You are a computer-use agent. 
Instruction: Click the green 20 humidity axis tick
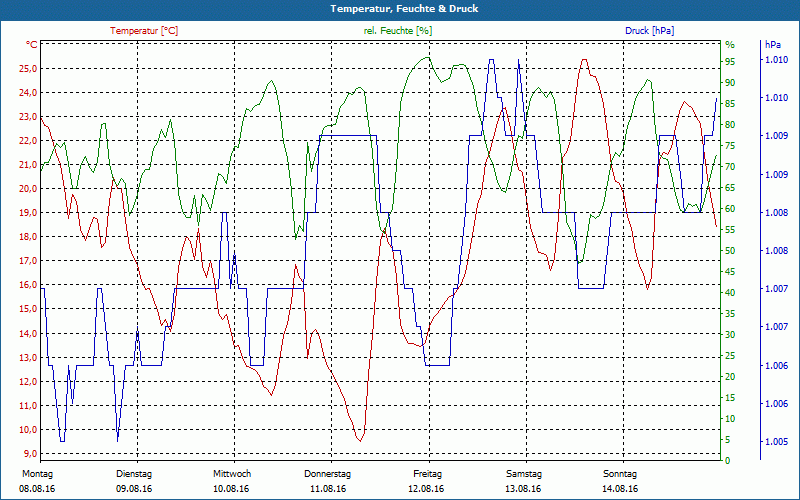tap(730, 377)
